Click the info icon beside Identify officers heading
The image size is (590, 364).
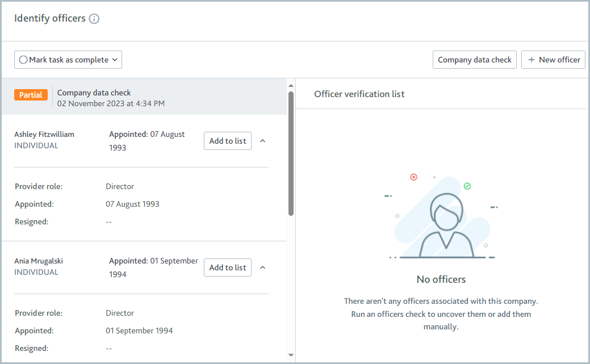94,18
